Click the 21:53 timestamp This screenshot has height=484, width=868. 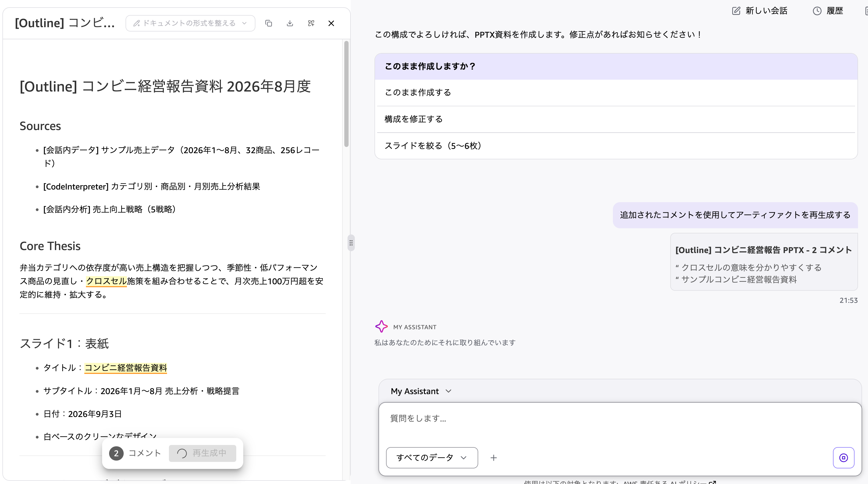(848, 300)
